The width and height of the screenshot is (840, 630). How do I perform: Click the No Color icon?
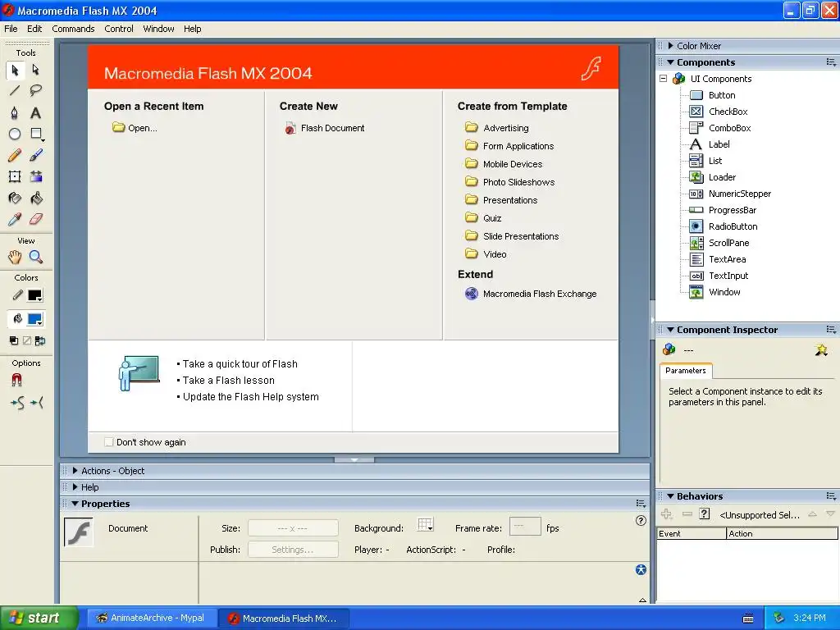(x=27, y=340)
